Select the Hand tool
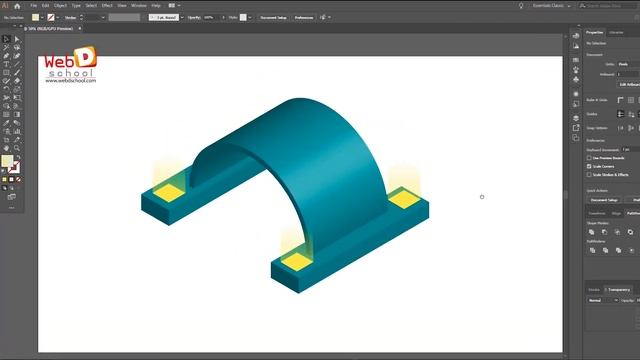This screenshot has height=360, width=640. tap(7, 148)
